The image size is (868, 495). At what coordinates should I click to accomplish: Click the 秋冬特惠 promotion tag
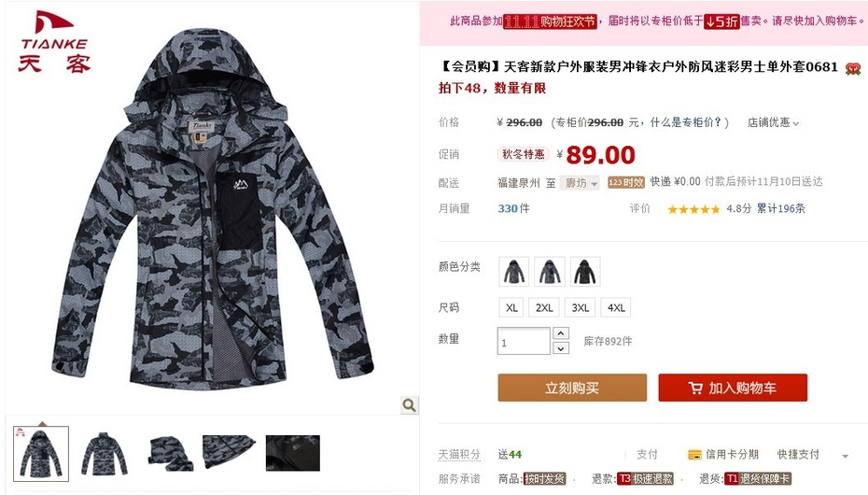pos(523,154)
